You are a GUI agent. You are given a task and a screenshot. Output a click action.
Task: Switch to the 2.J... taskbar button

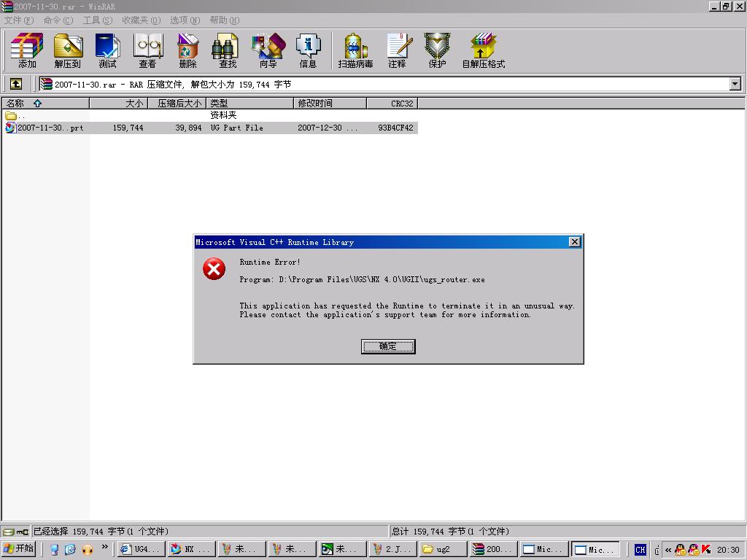click(x=392, y=549)
